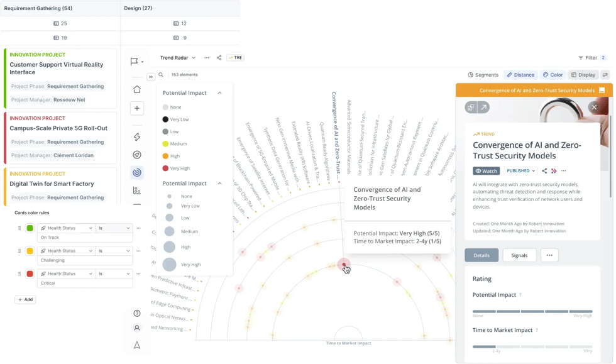Open the Published status dropdown
This screenshot has width=616, height=364.
tap(521, 171)
